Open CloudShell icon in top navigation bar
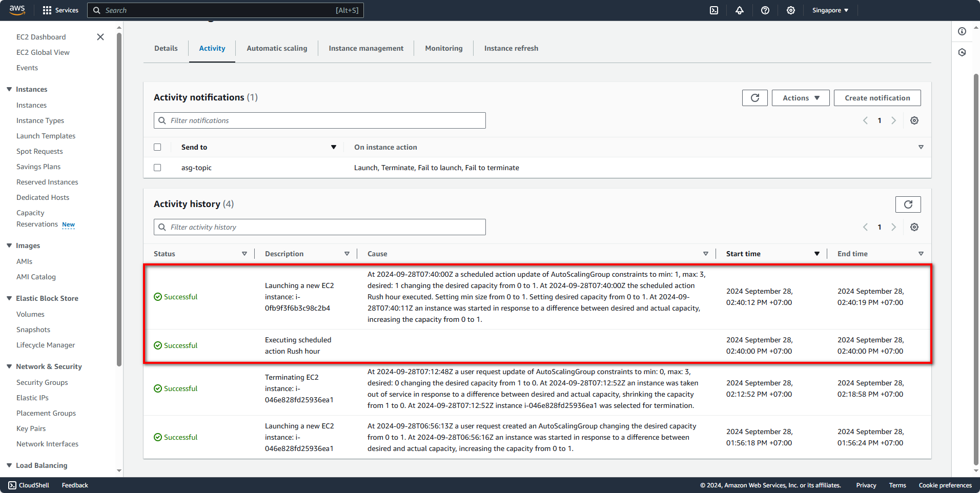Screen dimensions: 980x493 (713, 10)
